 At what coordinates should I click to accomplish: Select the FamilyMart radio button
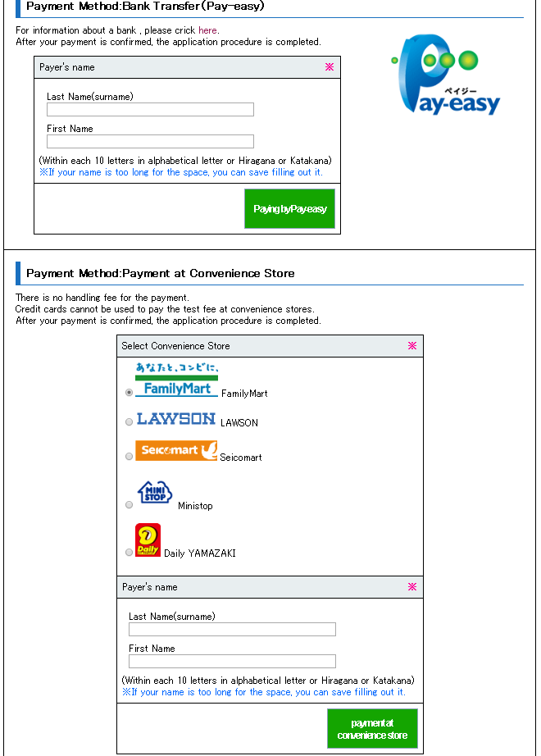click(x=129, y=393)
